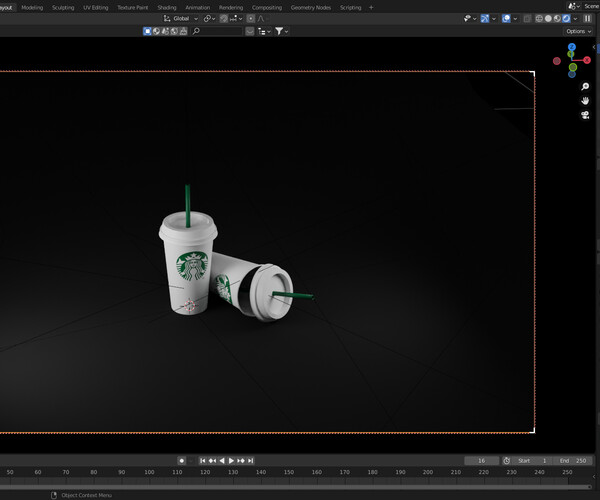Switch to solid viewport shading
Image resolution: width=600 pixels, height=500 pixels.
click(x=548, y=18)
